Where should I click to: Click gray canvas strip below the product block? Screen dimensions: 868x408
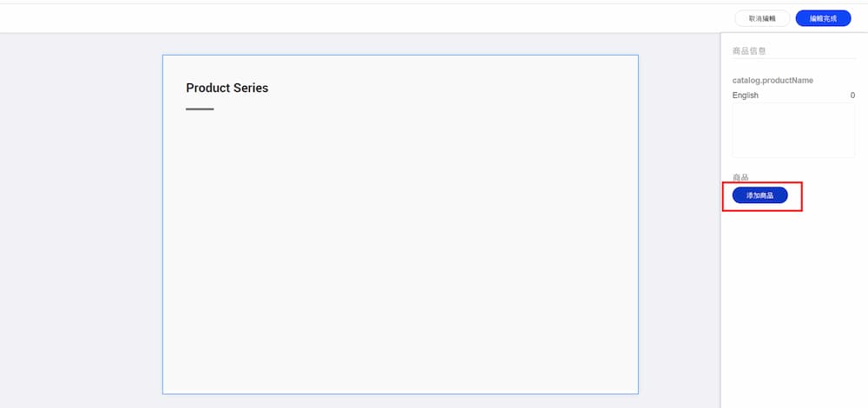399,401
